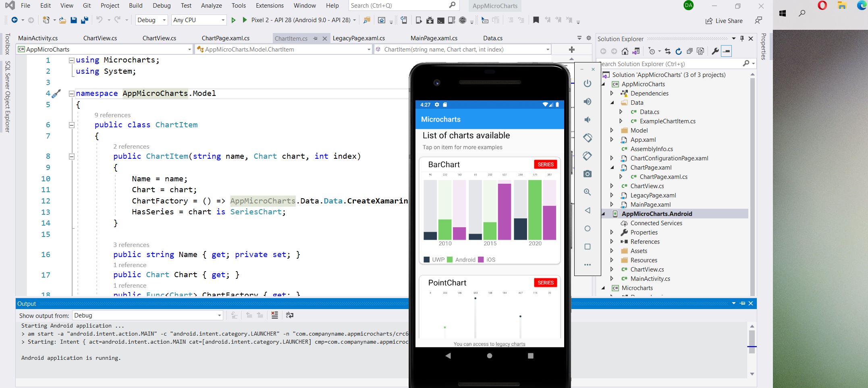Switch to the LegacyPage.xaml.cs tab
Screen dimensions: 868x388
359,38
